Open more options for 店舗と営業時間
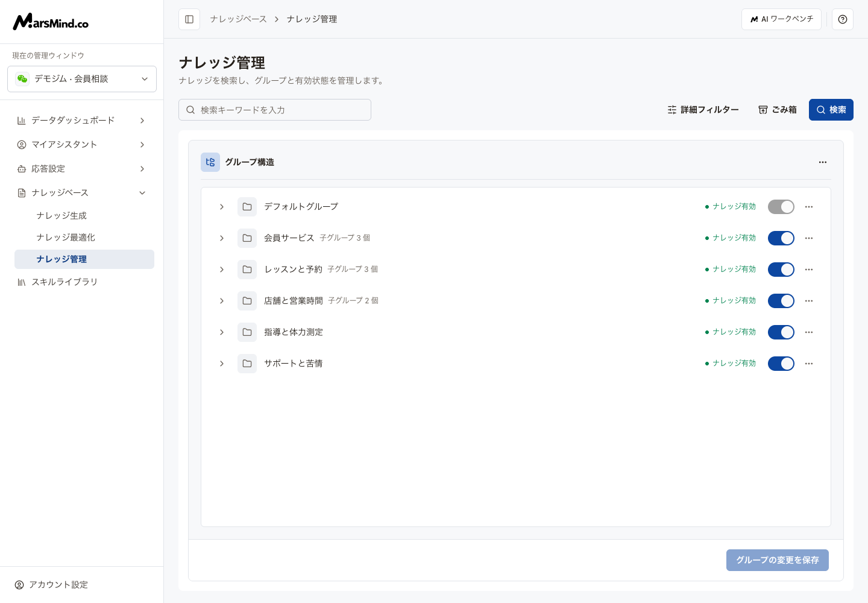868x603 pixels. tap(809, 301)
